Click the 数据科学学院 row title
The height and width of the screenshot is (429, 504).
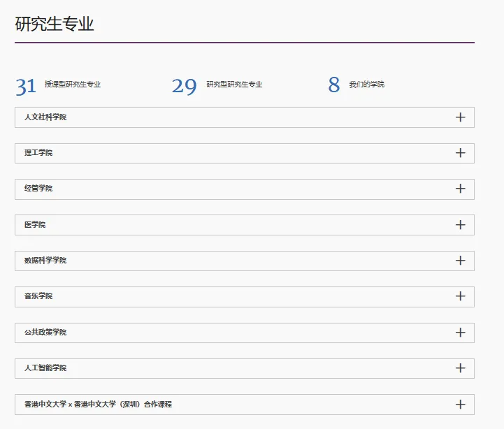(x=45, y=261)
